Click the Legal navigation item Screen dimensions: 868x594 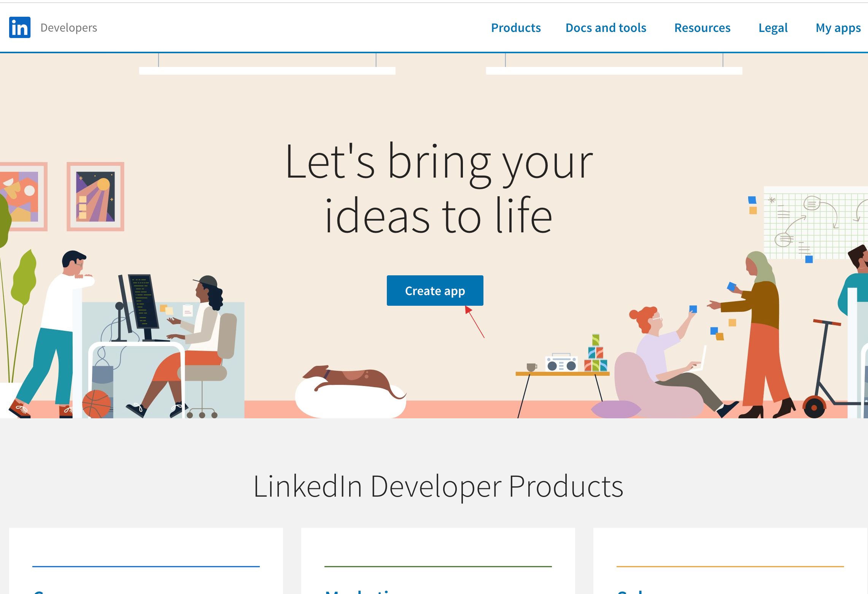coord(773,27)
